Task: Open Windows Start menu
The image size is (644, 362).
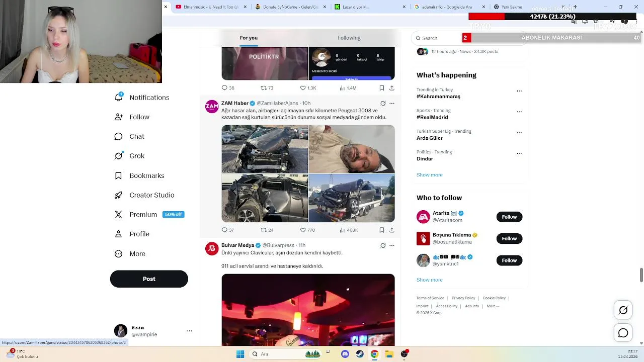Action: (240, 354)
